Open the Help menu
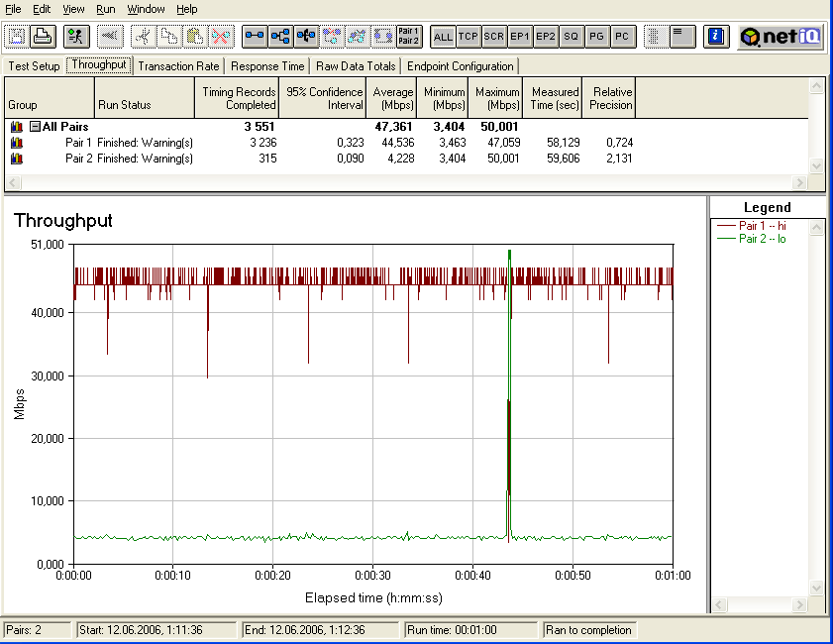The image size is (833, 644). click(x=187, y=9)
